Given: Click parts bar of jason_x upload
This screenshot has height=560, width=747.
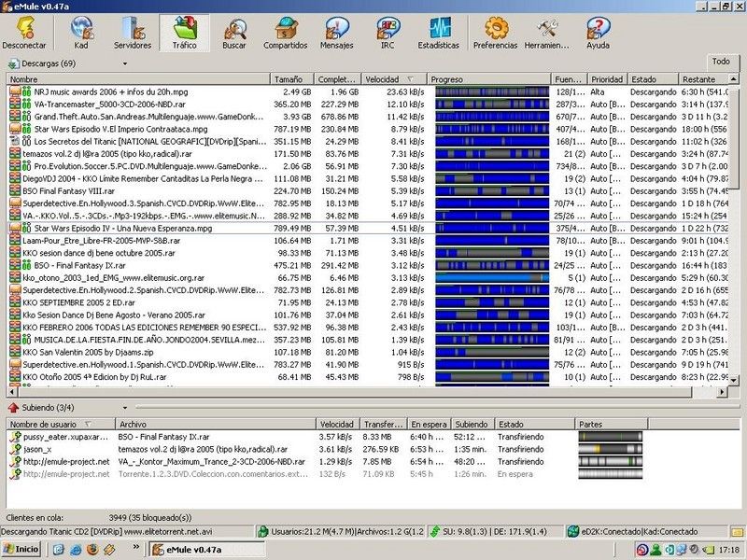Looking at the screenshot, I should tap(611, 449).
